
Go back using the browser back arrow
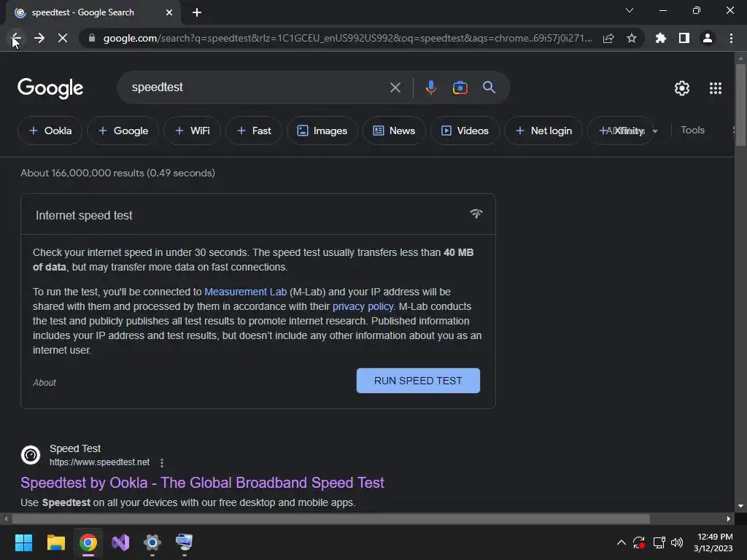(x=16, y=38)
